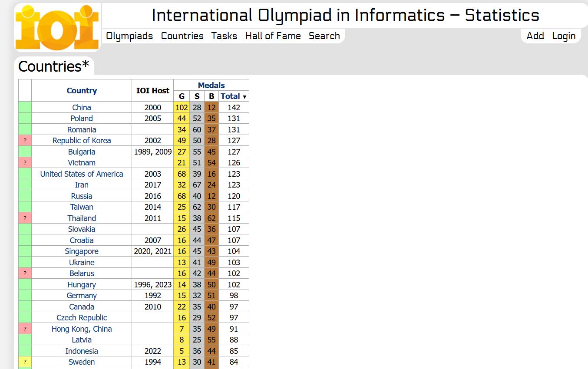This screenshot has width=588, height=369.
Task: Click the B bronze column header
Action: coord(211,96)
